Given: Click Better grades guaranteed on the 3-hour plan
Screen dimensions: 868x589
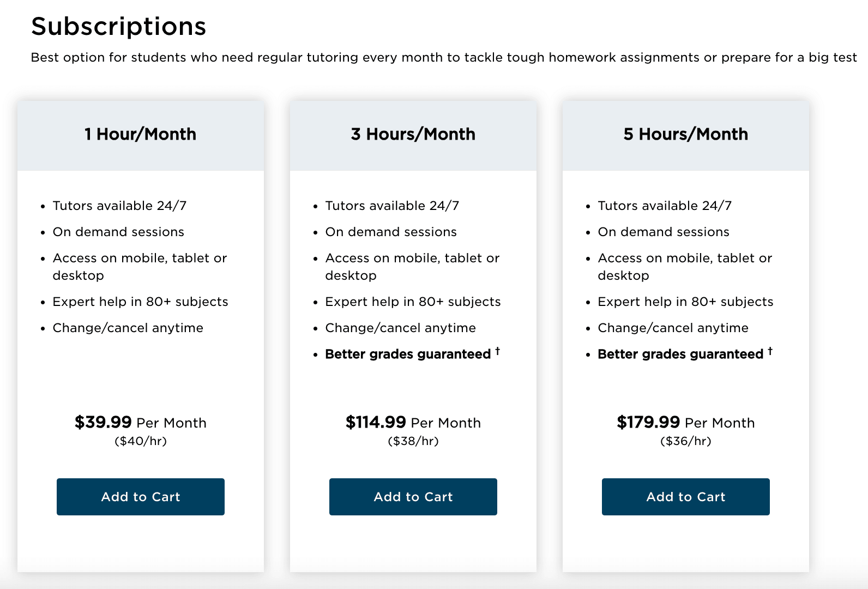Looking at the screenshot, I should click(407, 354).
